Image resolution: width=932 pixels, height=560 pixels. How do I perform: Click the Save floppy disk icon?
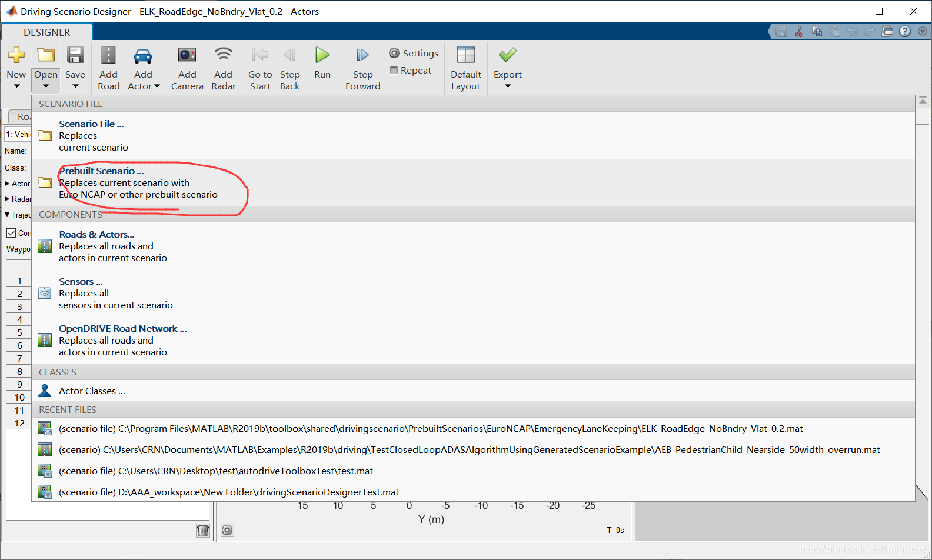click(x=75, y=55)
